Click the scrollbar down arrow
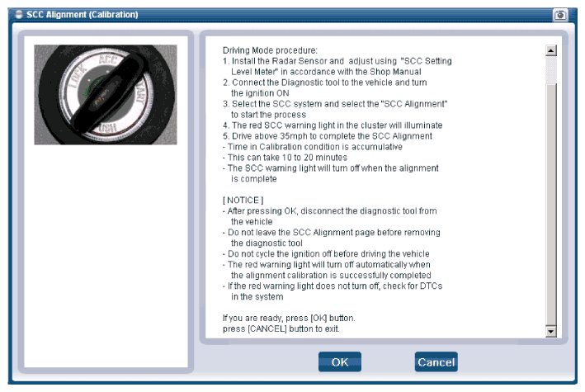585x392 pixels. point(550,331)
